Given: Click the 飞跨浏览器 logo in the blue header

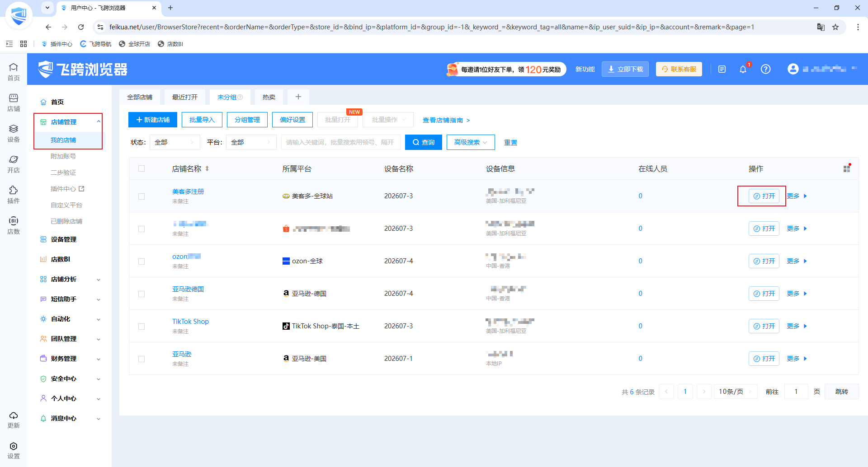Looking at the screenshot, I should 83,69.
